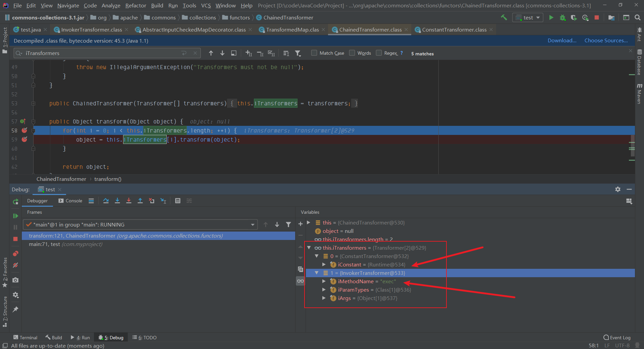Open the Refactor menu
This screenshot has height=349, width=644.
coord(136,6)
